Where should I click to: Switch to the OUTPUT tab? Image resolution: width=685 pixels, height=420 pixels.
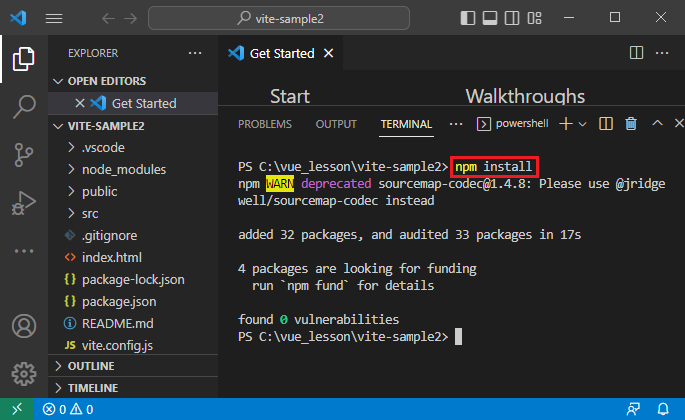pos(336,124)
